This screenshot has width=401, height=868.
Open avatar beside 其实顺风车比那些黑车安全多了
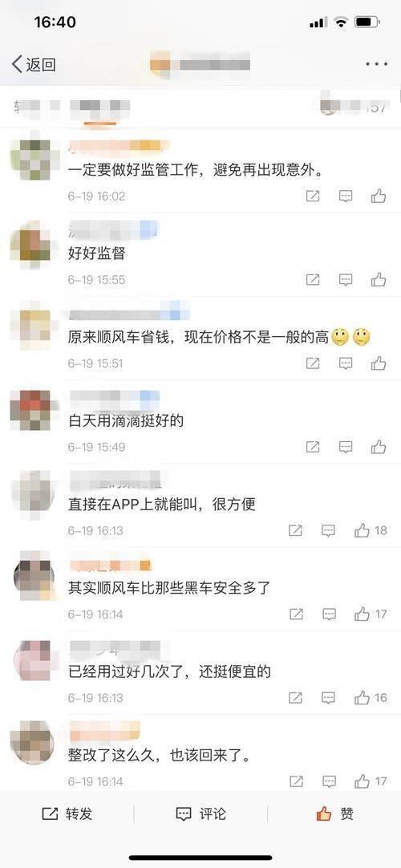coord(32,577)
